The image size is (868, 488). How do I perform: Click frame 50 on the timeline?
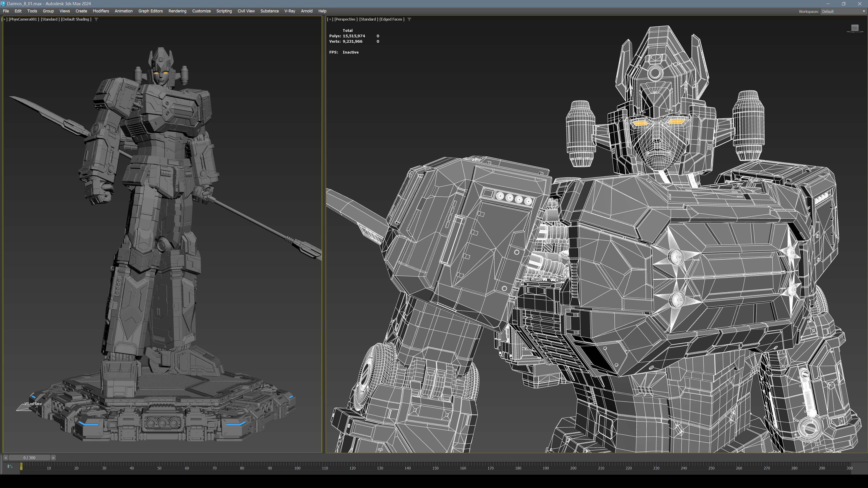point(159,468)
